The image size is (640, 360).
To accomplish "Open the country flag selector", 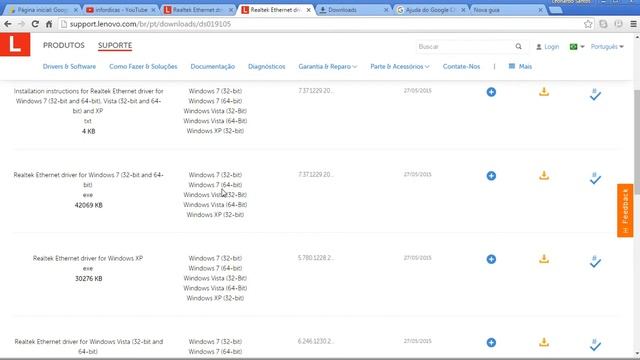I will coord(577,47).
